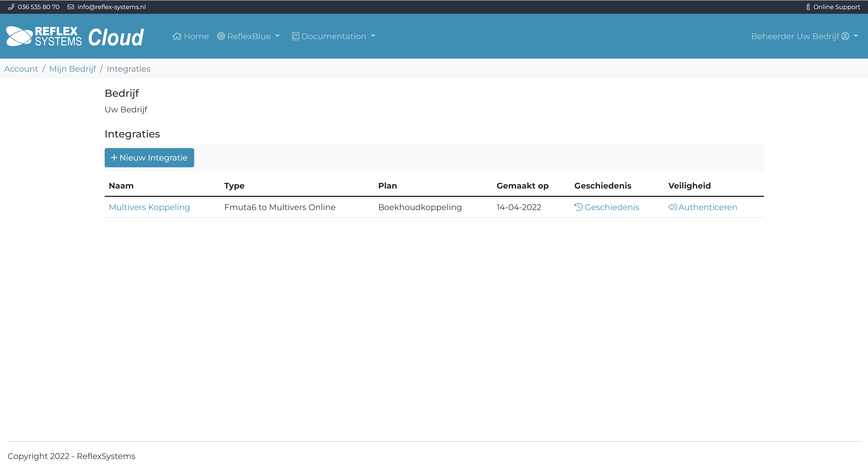
Task: Open Geschiedenis for Multivers Koppeling
Action: (612, 207)
